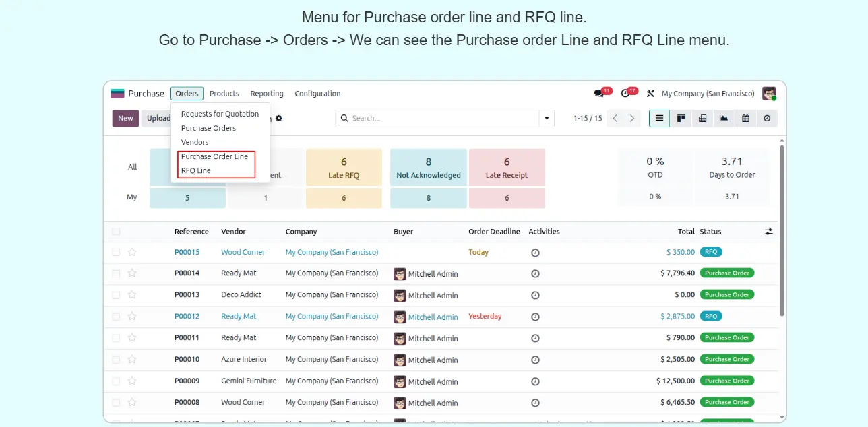868x427 pixels.
Task: Switch to kanban view
Action: [x=681, y=119]
